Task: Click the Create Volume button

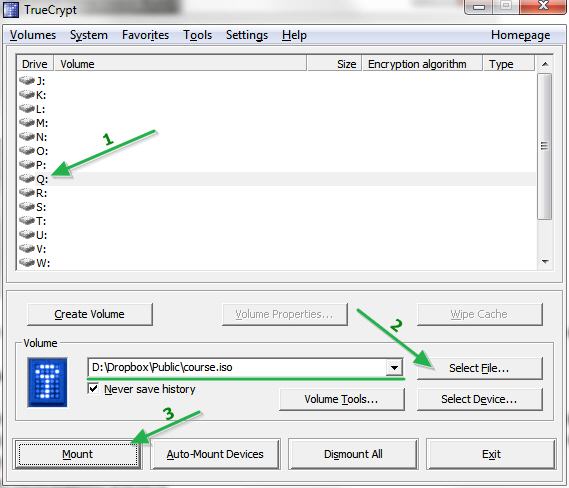Action: click(x=90, y=314)
